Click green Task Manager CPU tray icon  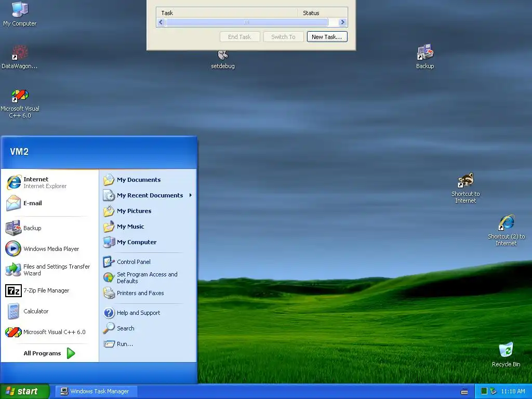point(484,391)
